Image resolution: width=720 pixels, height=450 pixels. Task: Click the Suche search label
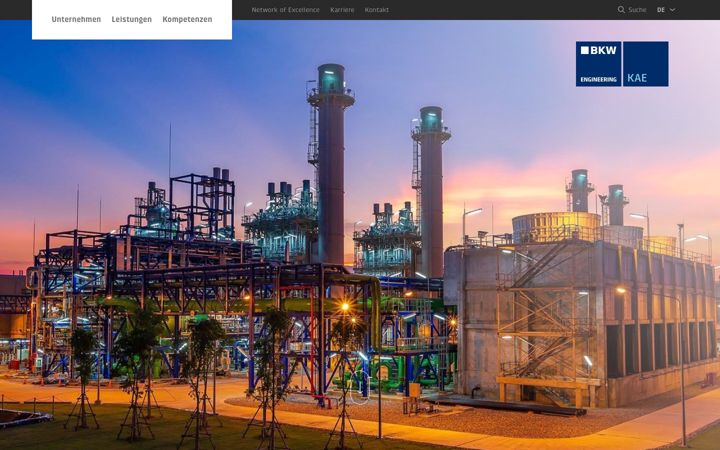point(637,10)
